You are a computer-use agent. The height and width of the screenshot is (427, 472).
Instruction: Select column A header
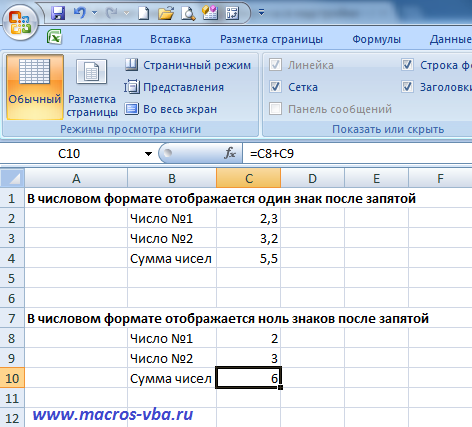tap(76, 179)
